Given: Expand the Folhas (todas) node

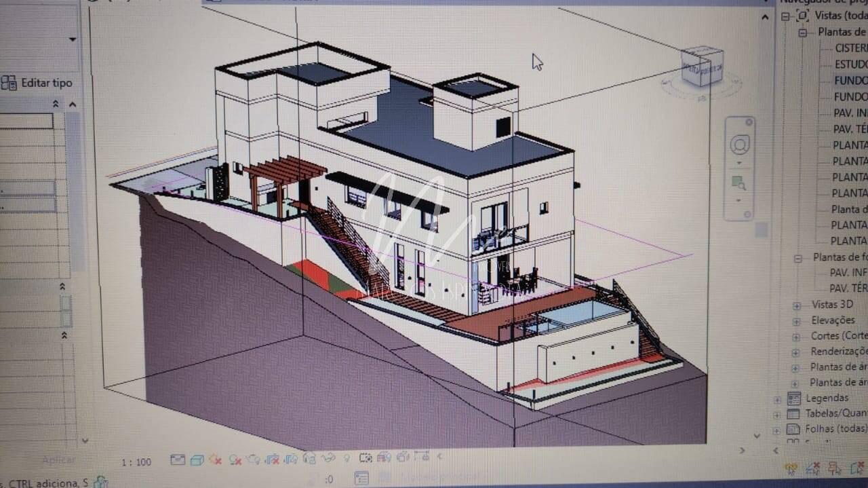Looking at the screenshot, I should 777,430.
